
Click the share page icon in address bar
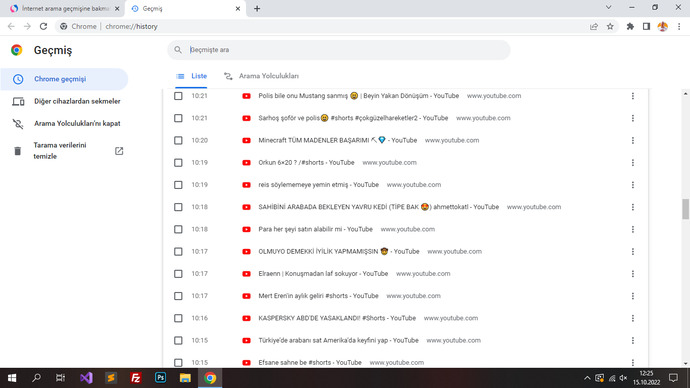point(594,26)
